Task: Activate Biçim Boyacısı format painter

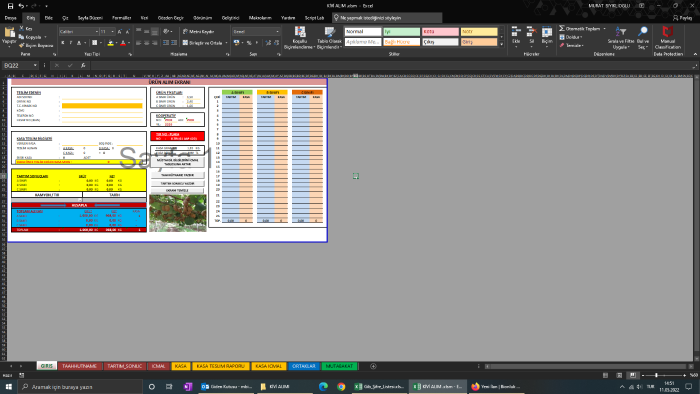Action: point(36,46)
